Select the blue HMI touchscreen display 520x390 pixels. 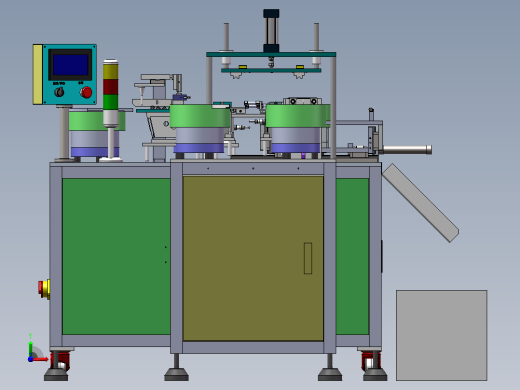click(70, 65)
